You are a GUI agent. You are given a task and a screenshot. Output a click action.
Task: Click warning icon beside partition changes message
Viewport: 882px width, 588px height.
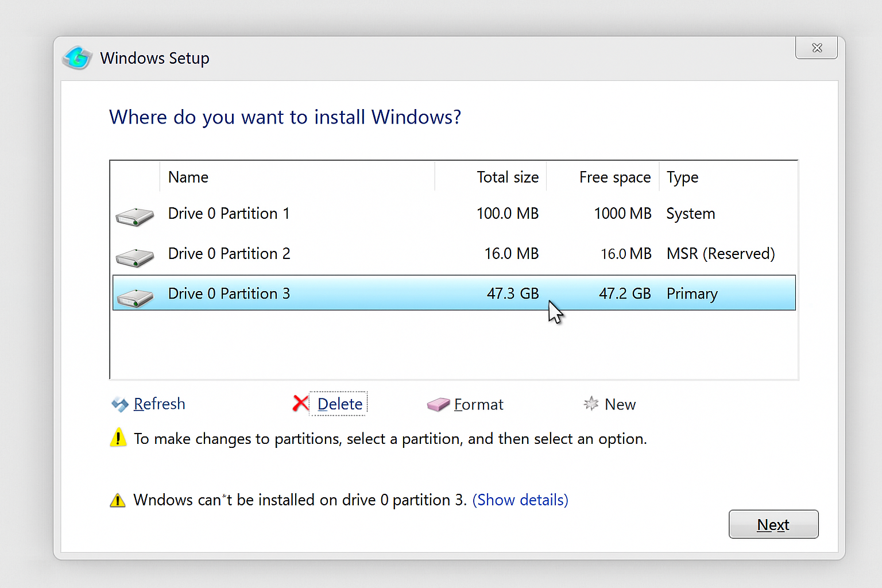[x=118, y=438]
